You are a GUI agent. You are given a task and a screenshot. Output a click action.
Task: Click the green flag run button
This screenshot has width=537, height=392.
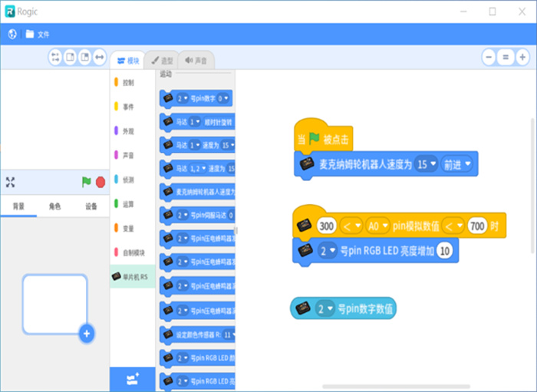(x=86, y=183)
